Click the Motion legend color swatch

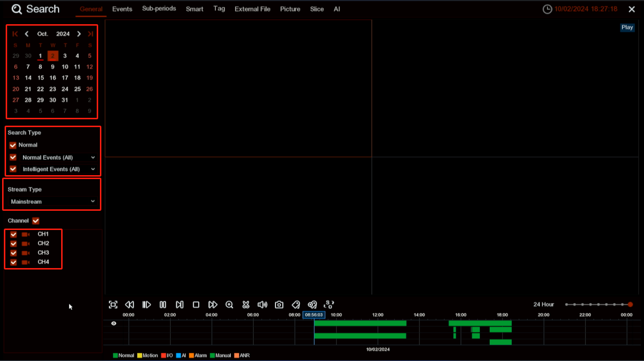click(140, 355)
